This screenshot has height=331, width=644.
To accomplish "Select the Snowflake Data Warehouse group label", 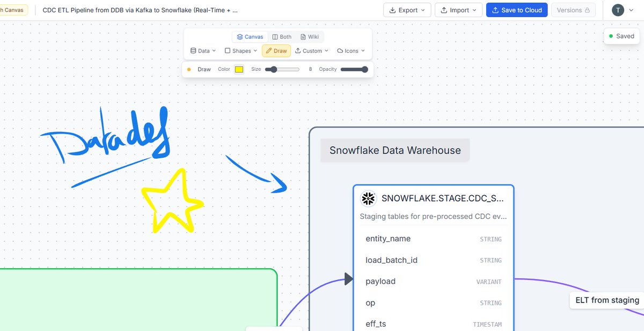I will (x=395, y=150).
